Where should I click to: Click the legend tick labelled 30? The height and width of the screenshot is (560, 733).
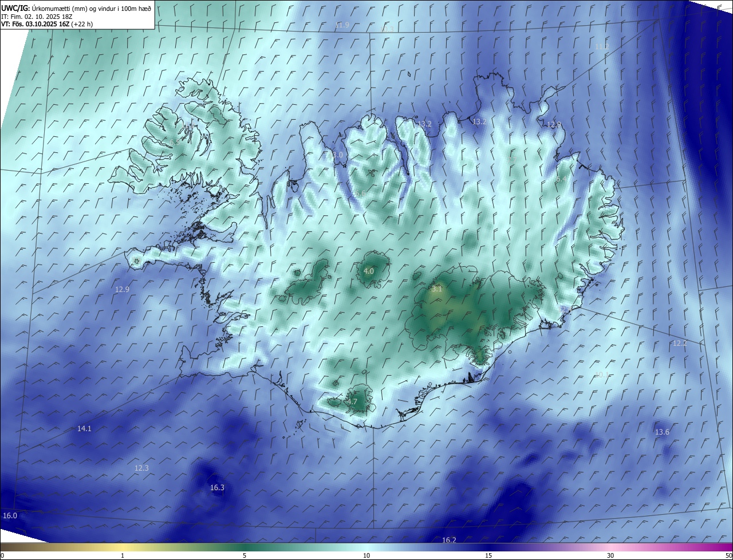tap(610, 555)
